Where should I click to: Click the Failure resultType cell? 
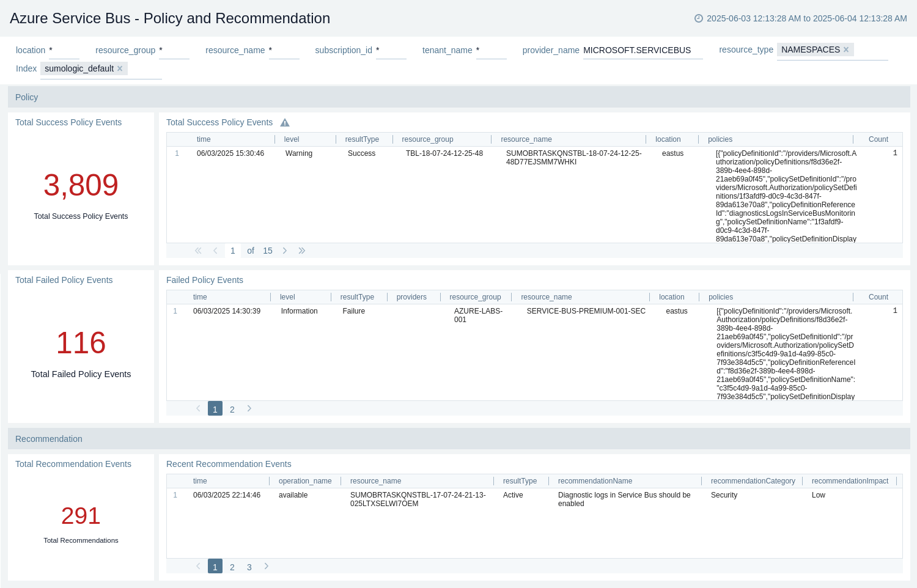tap(353, 311)
